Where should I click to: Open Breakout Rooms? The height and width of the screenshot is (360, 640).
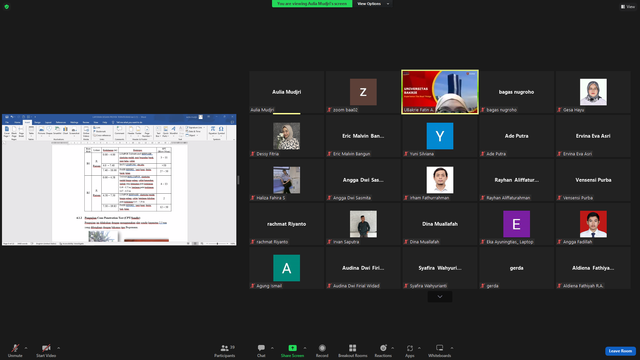tap(353, 350)
